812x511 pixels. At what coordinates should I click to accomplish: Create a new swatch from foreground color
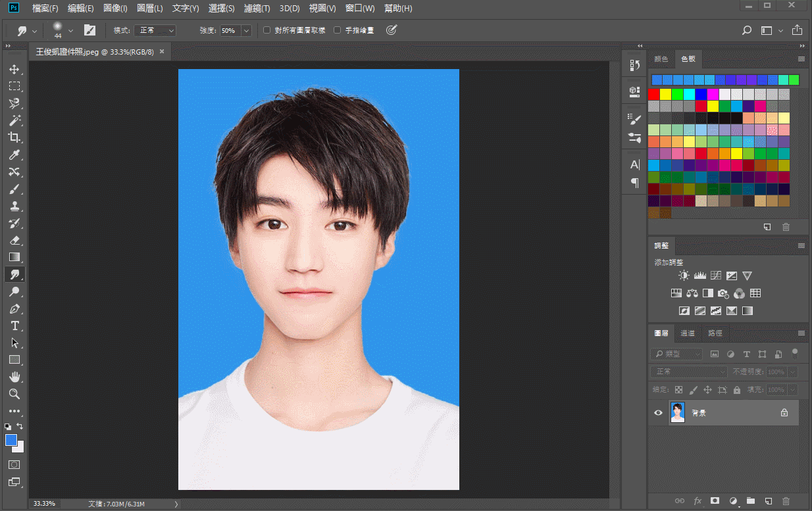(767, 227)
